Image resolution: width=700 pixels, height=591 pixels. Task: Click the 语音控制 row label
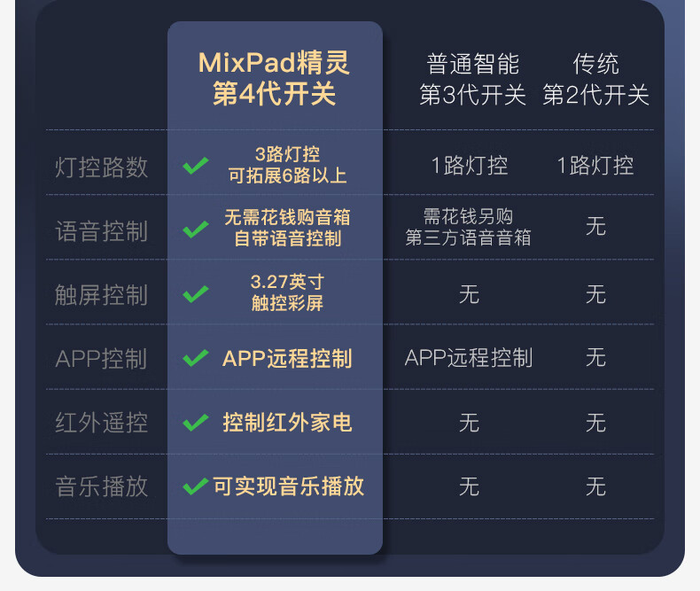pos(101,231)
